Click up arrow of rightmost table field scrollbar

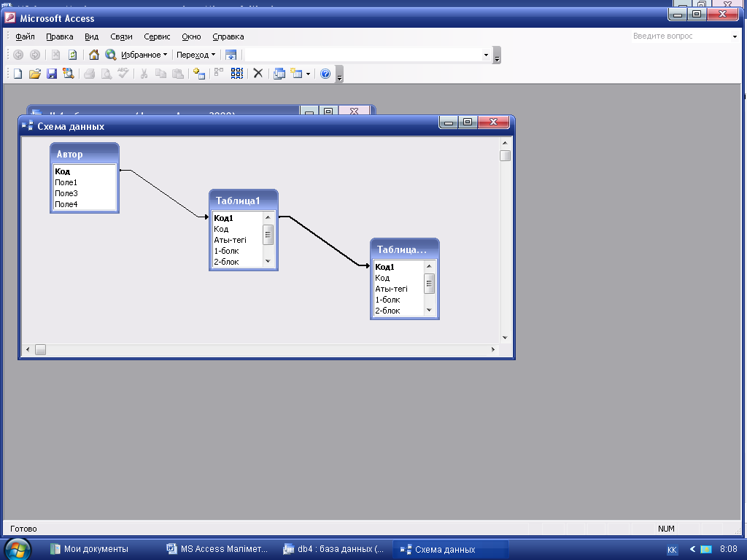[429, 266]
